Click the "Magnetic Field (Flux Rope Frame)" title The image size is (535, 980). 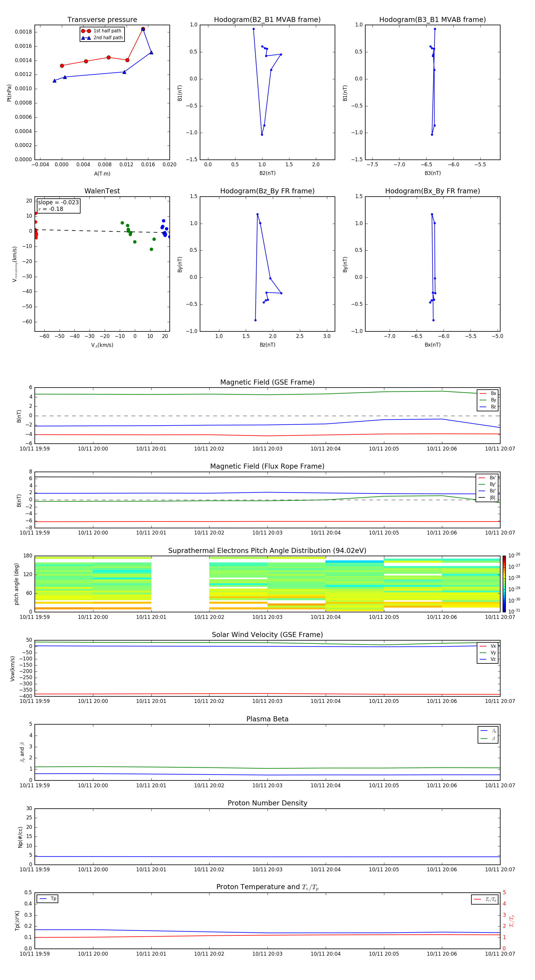[267, 467]
